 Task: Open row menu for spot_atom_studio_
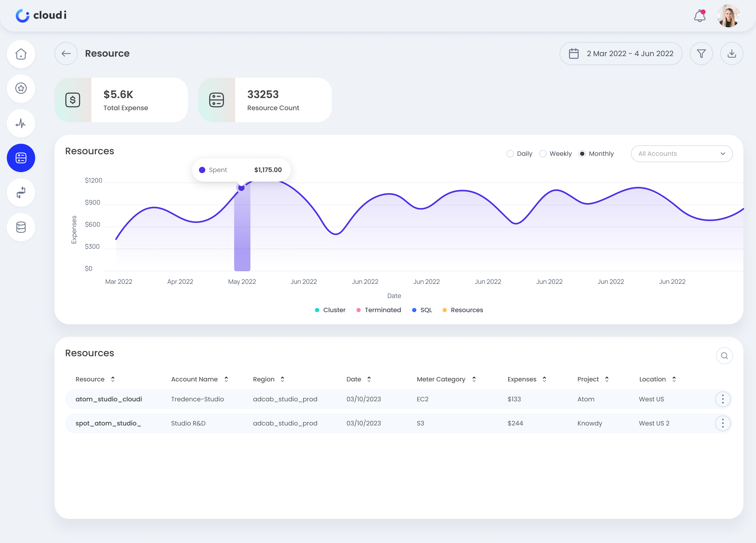(x=723, y=423)
